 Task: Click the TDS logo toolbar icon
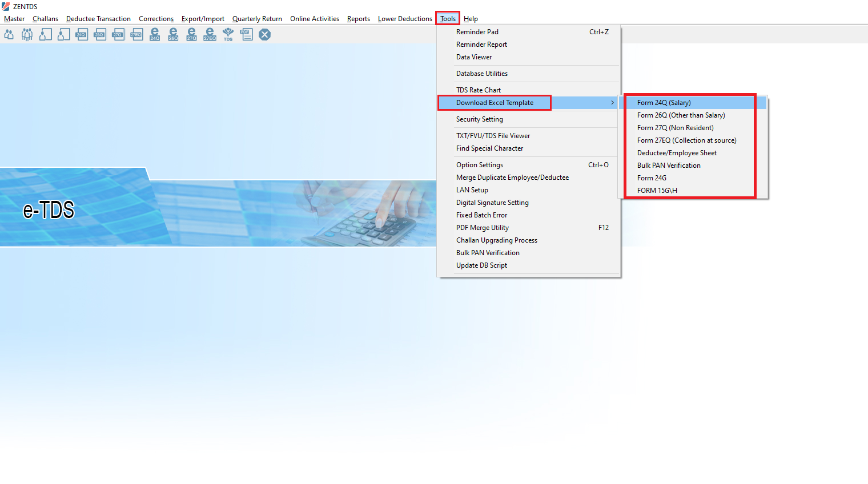click(228, 35)
